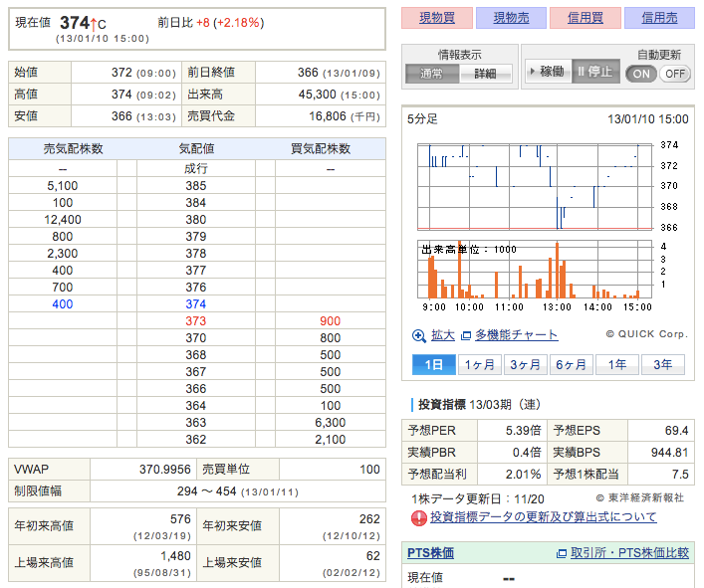Start auto-refresh with the 稼働 play button
704x588 pixels.
pos(549,72)
